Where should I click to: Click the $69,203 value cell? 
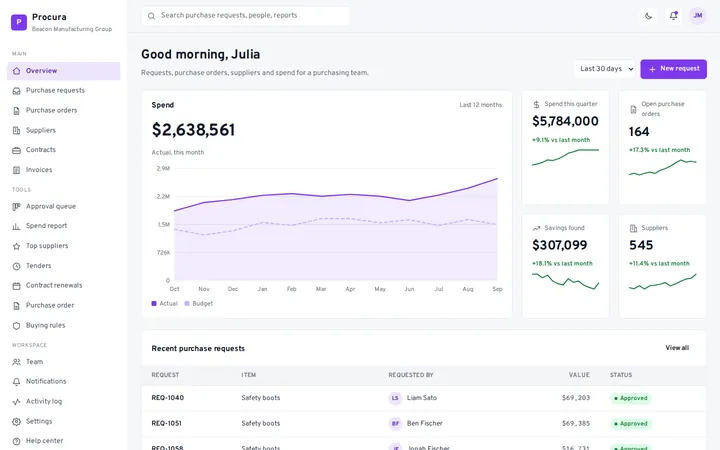tap(576, 398)
